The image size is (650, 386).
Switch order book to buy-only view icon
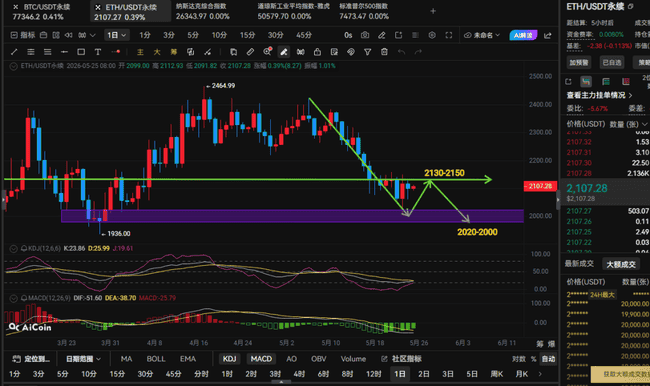point(606,81)
